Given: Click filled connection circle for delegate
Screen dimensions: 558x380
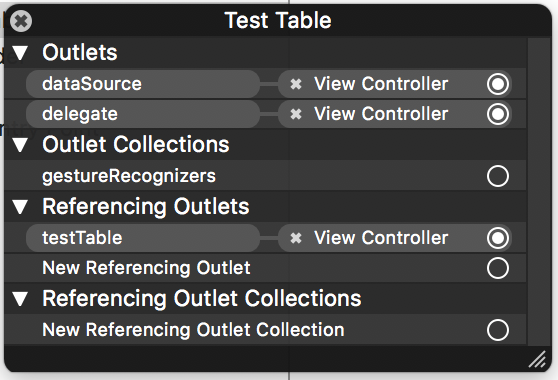Looking at the screenshot, I should pyautogui.click(x=498, y=114).
